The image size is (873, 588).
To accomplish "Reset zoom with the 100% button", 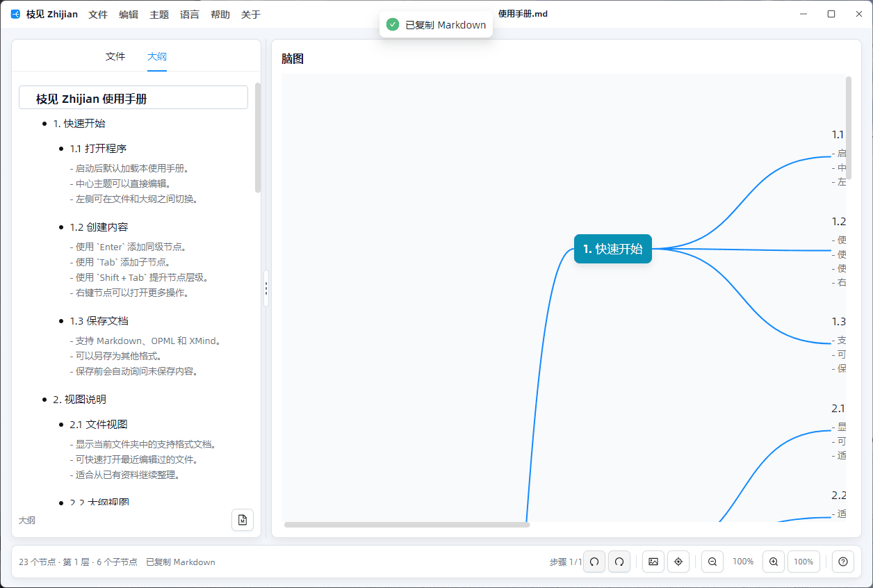I will 803,562.
